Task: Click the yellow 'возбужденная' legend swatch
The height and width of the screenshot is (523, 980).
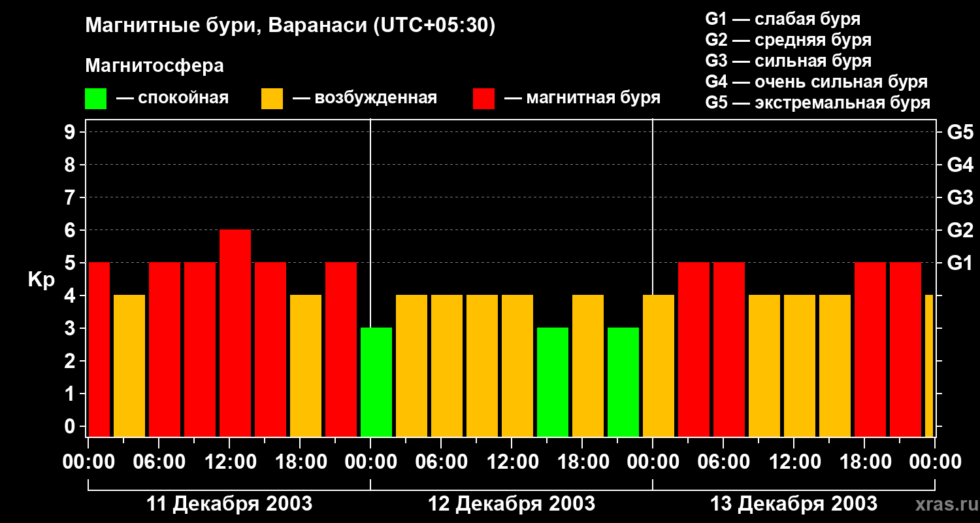Action: [272, 99]
